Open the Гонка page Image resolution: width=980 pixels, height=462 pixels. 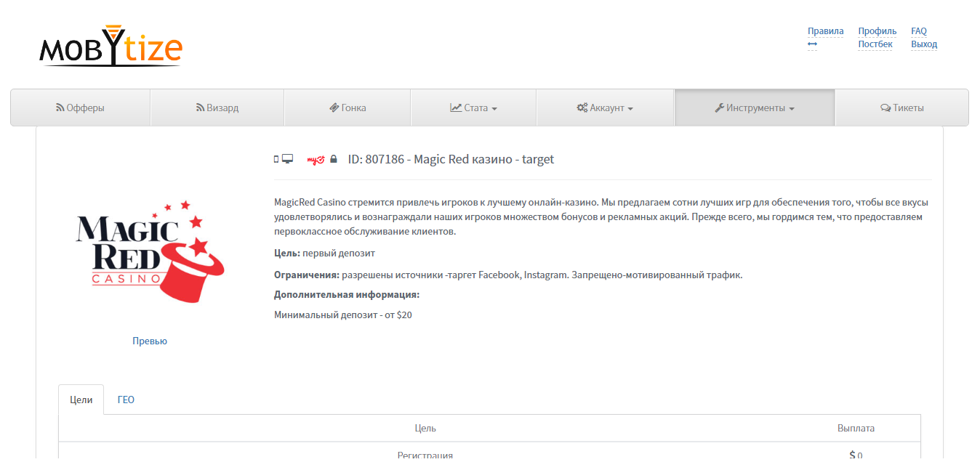(x=348, y=108)
